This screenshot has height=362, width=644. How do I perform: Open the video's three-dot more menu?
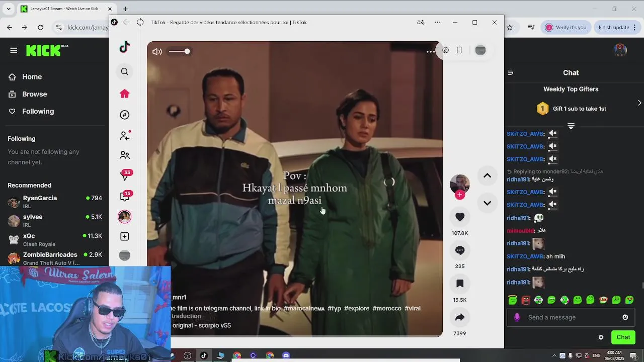point(431,51)
